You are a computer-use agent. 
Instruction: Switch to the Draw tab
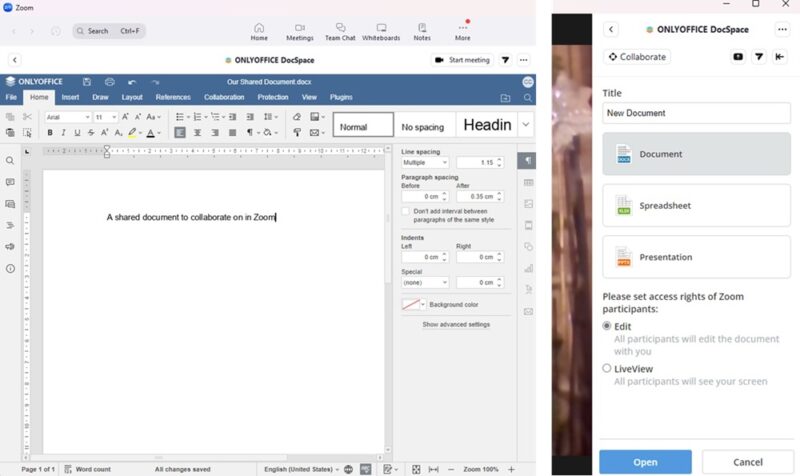click(100, 97)
